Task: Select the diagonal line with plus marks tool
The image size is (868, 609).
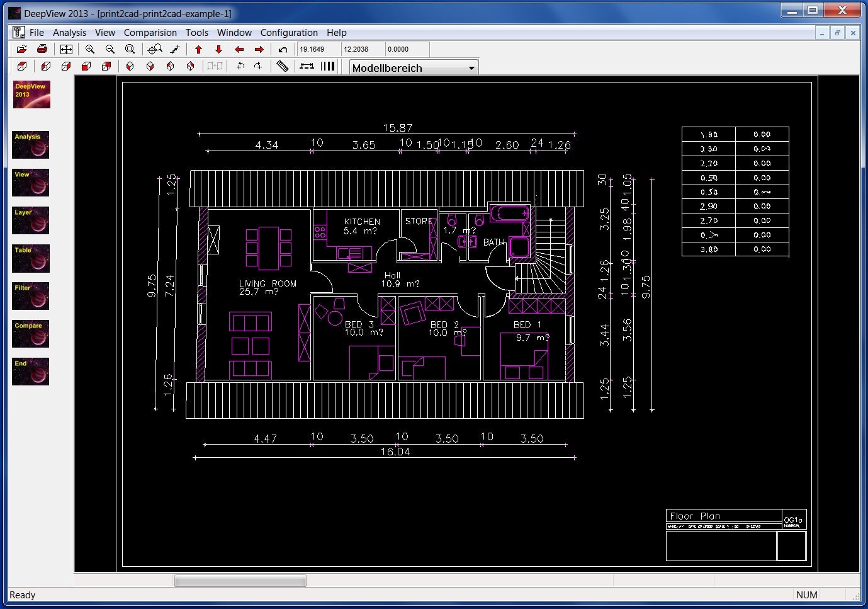Action: coord(176,49)
